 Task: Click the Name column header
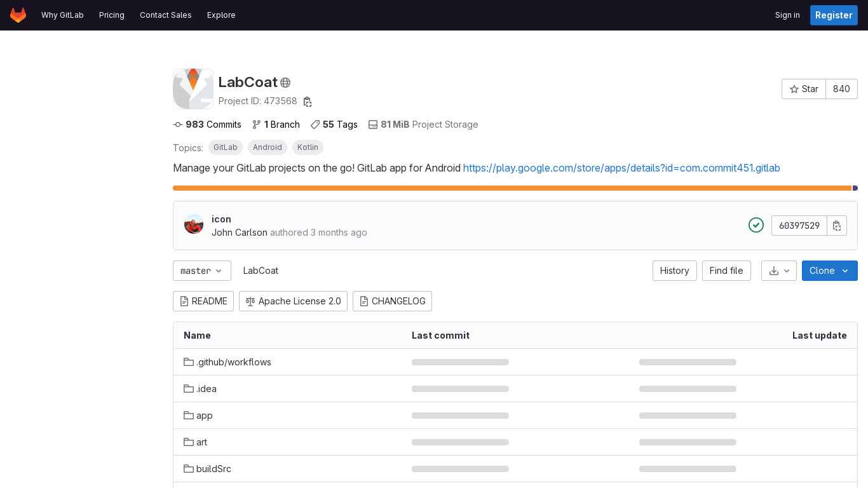coord(197,335)
